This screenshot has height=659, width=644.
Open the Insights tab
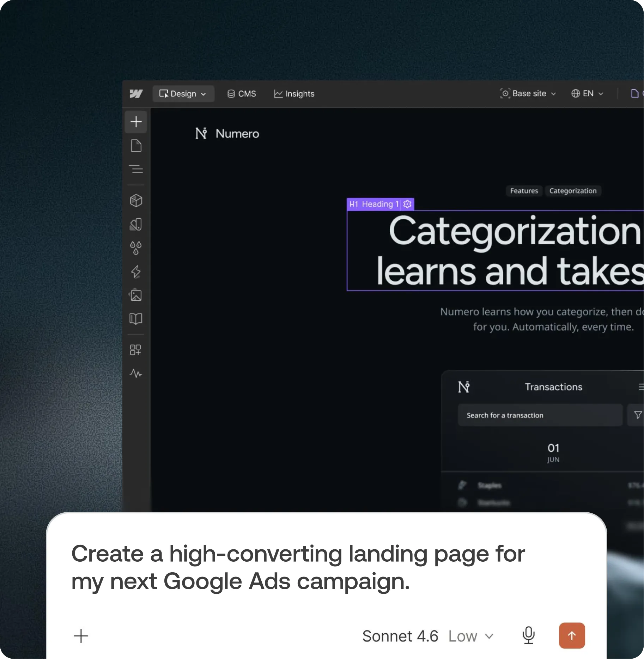[294, 94]
